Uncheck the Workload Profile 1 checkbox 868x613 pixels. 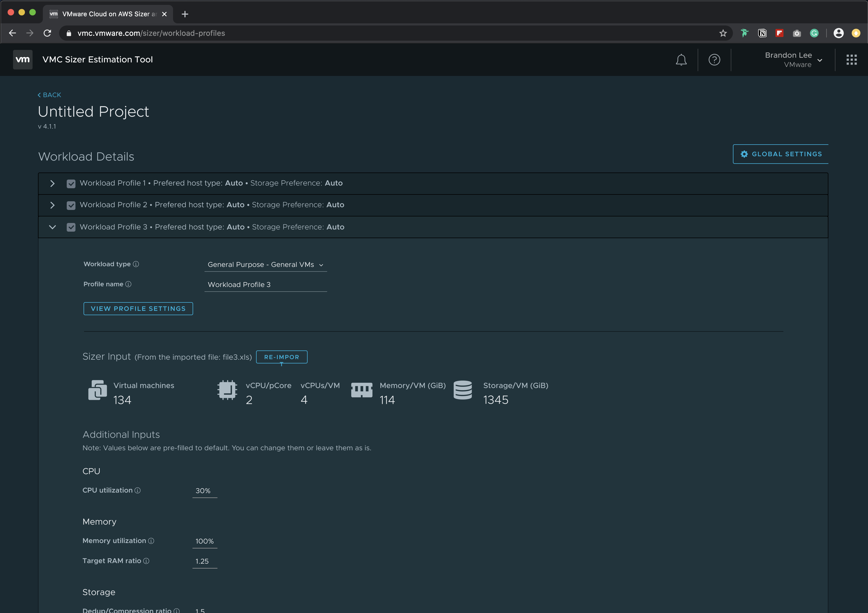click(71, 184)
